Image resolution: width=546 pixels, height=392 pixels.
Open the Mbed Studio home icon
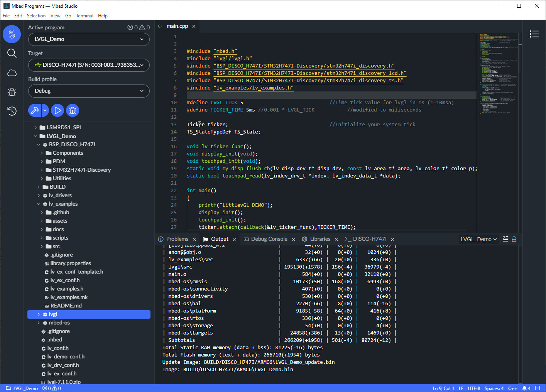click(x=12, y=34)
